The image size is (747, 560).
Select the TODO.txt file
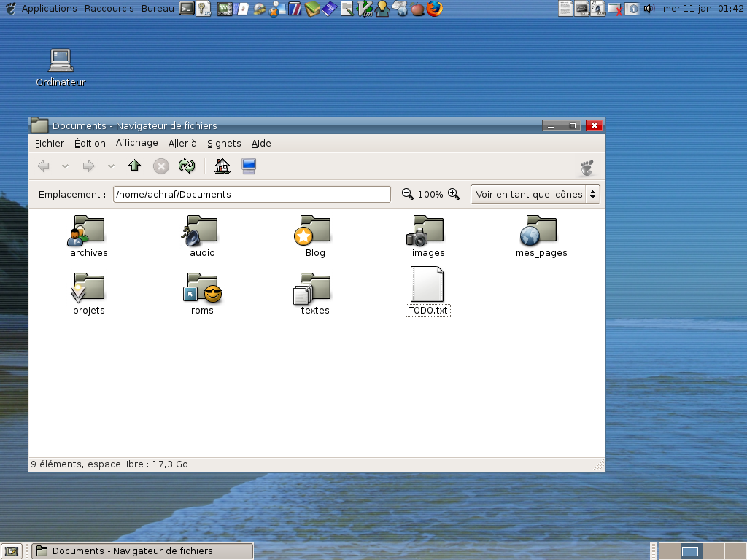tap(427, 291)
